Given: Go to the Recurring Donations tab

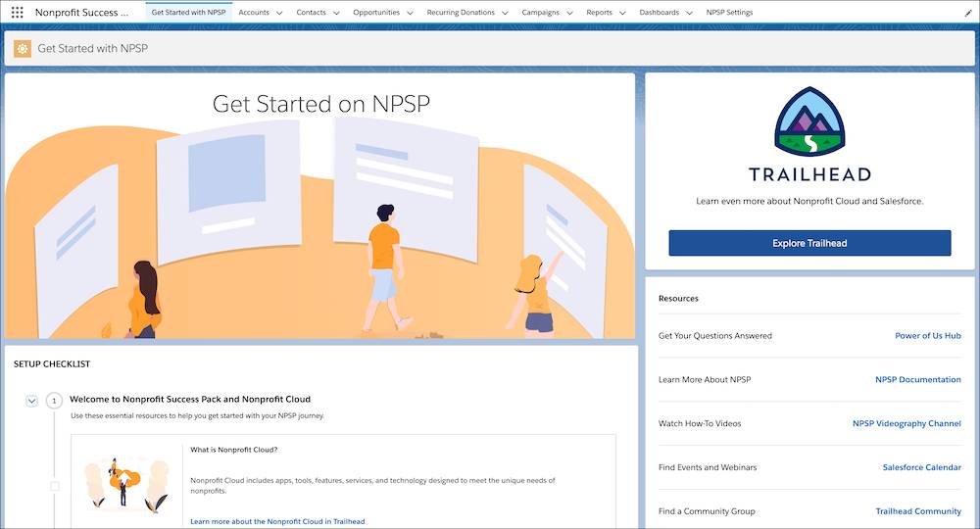Looking at the screenshot, I should click(461, 12).
